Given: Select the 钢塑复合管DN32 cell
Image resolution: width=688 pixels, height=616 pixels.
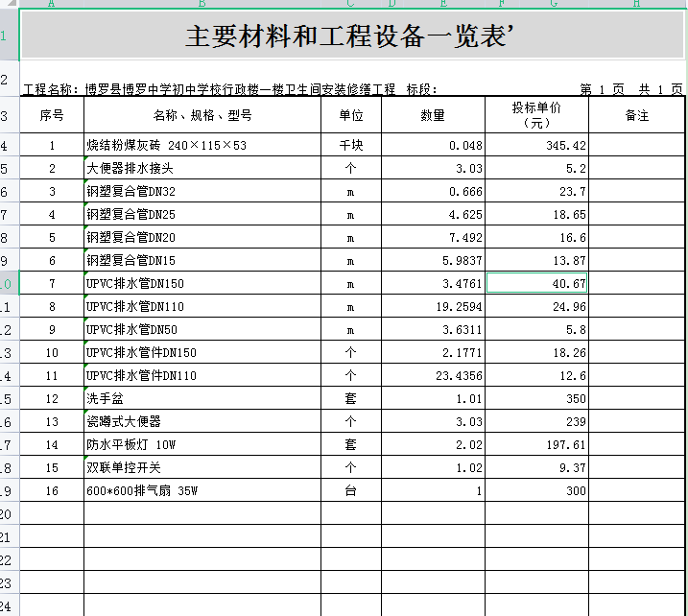Looking at the screenshot, I should (x=202, y=192).
